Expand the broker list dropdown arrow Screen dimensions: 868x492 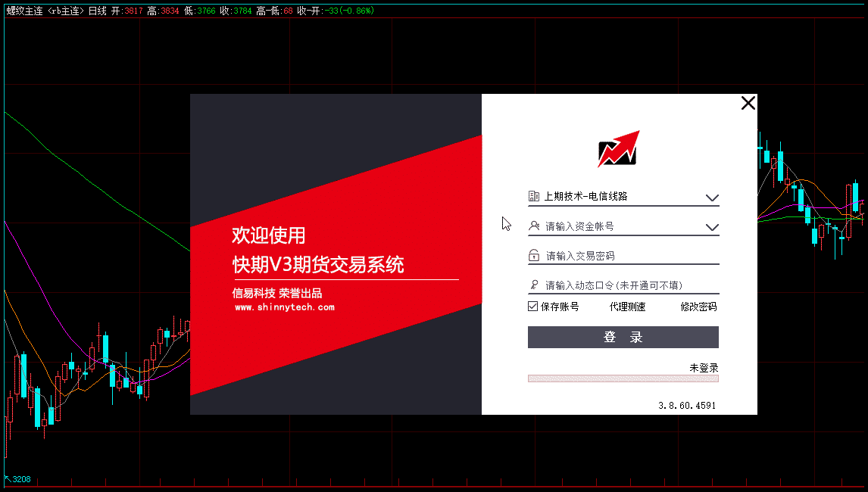tap(711, 198)
